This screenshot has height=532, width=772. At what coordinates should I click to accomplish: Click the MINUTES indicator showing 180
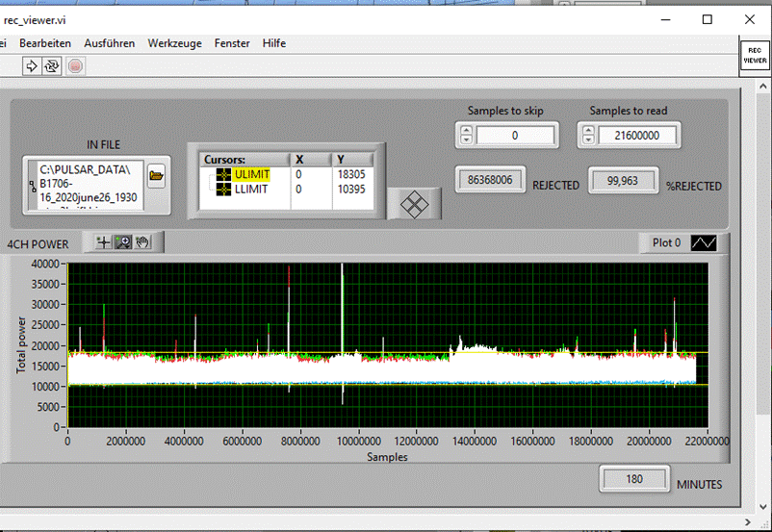pos(634,479)
